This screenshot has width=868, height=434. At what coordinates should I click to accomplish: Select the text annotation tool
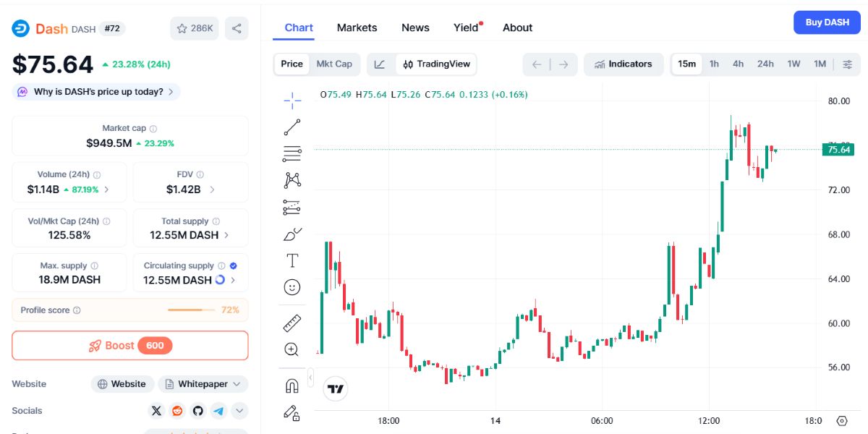(x=292, y=260)
